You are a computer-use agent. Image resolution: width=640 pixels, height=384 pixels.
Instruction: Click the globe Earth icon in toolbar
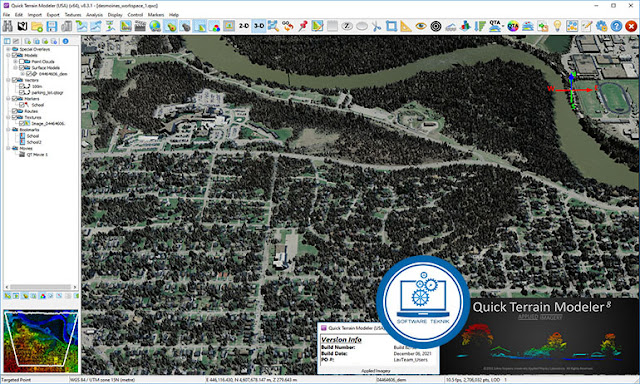point(155,26)
